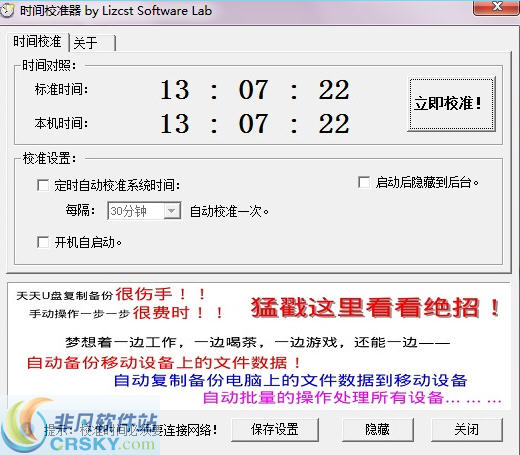Click the CRSKY.com watermark logo
The image size is (520, 455).
(x=79, y=426)
